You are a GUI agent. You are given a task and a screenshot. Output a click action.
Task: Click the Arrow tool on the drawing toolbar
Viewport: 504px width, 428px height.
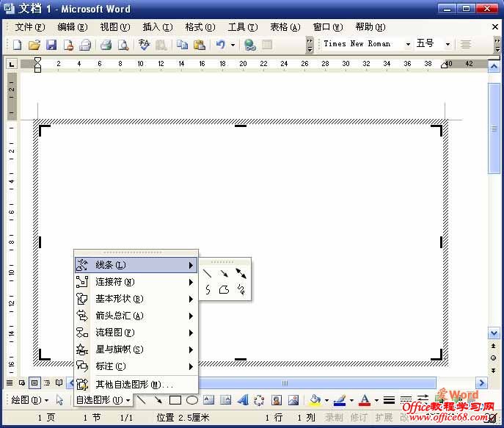click(158, 400)
